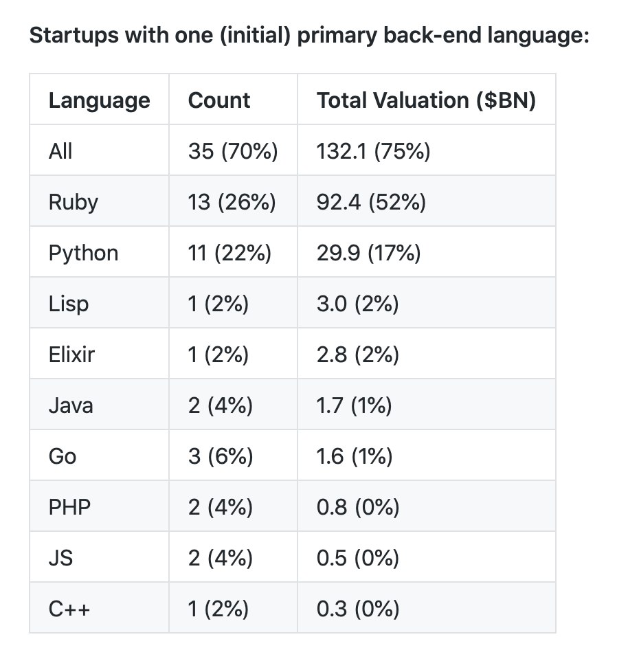
Task: Click the 132.1 (75%) total valuation cell
Action: [x=373, y=151]
